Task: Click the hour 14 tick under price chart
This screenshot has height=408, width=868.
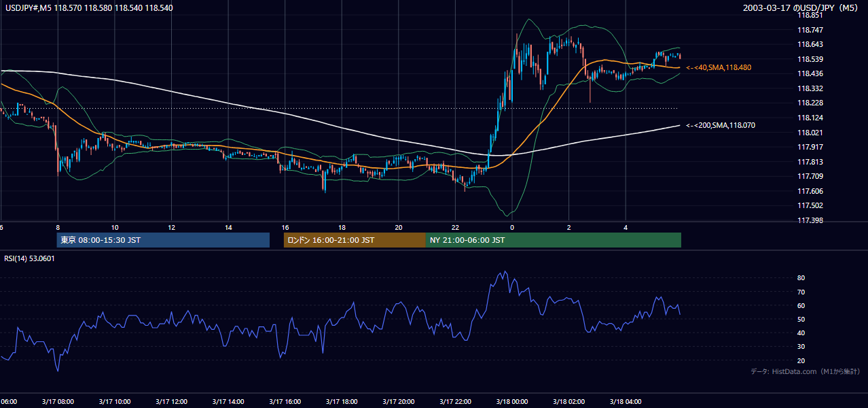Action: [228, 228]
